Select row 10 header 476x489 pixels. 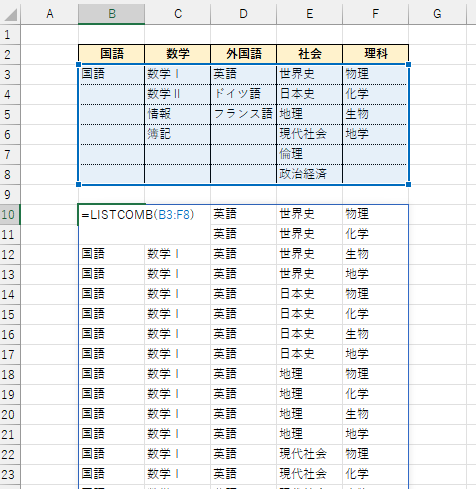10,214
